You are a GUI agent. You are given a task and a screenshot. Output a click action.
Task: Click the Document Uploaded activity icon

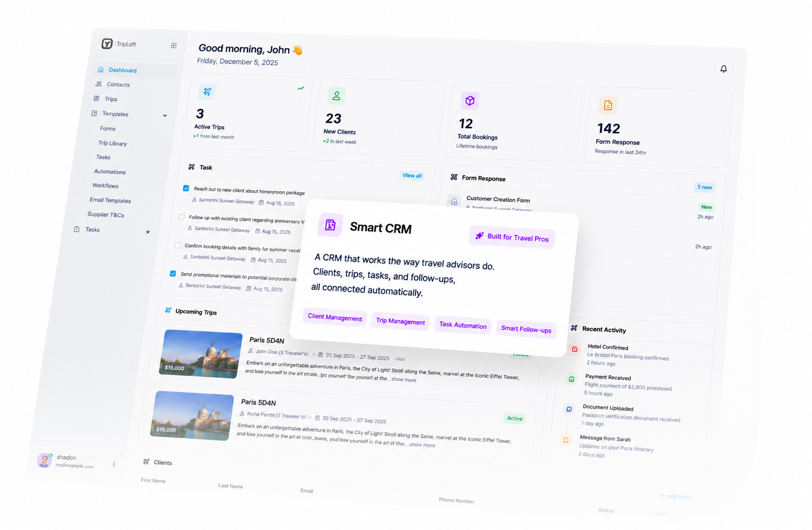click(569, 409)
